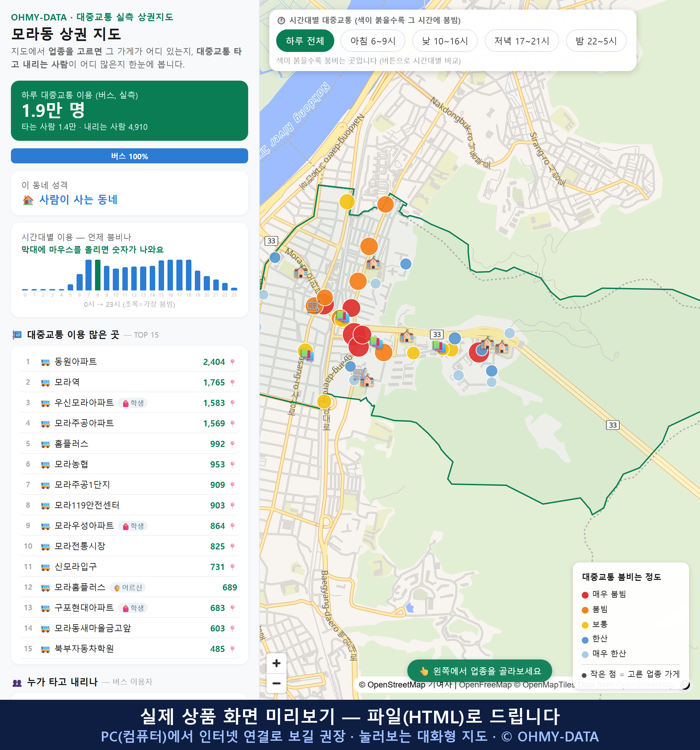The image size is (700, 750).
Task: Click the 학생 tag on 구포현대아파트
Action: pyautogui.click(x=133, y=608)
